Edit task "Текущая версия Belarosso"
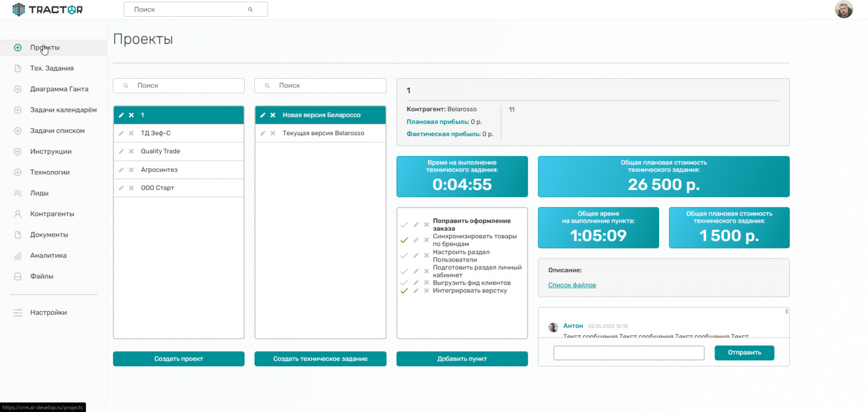868x412 pixels. click(x=263, y=133)
